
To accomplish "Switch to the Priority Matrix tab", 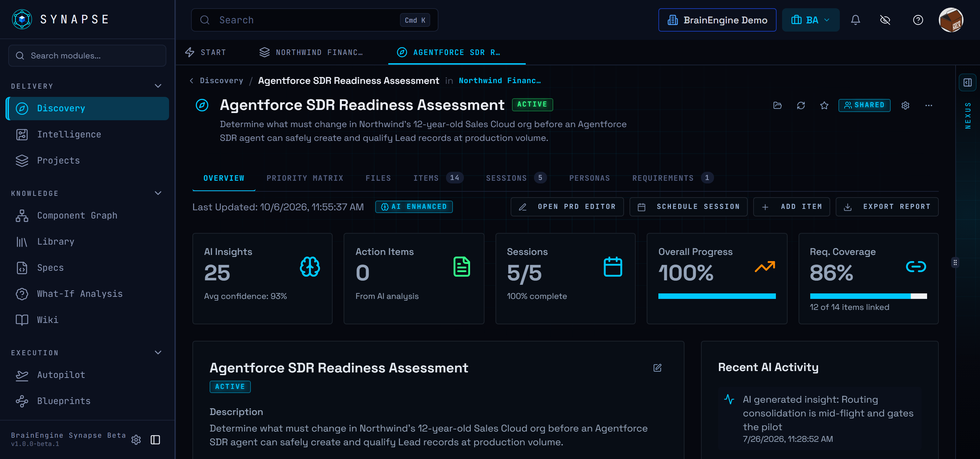I will (305, 178).
